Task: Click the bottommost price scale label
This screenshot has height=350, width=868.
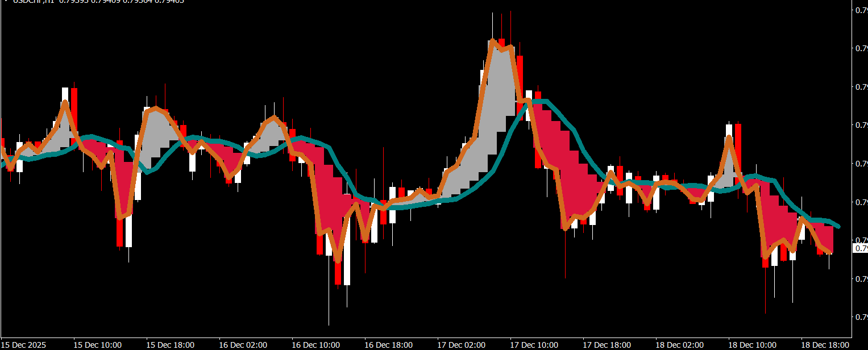Action: click(861, 316)
